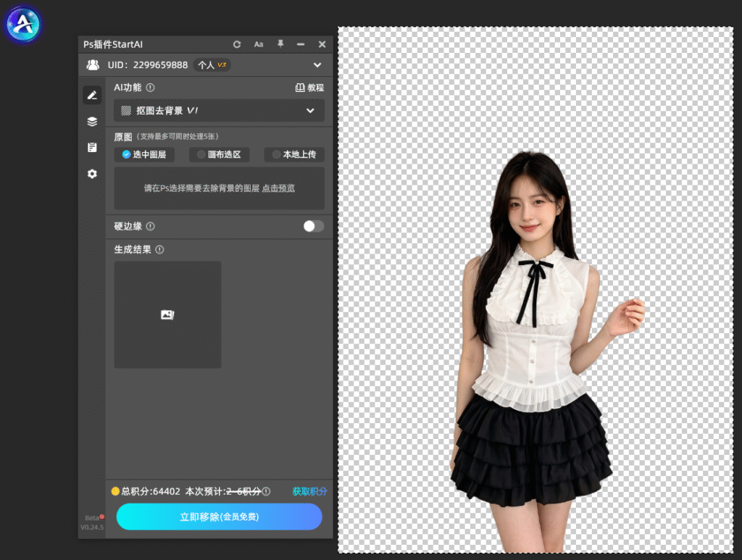
Task: Select the 本地上传 radio option
Action: point(294,154)
